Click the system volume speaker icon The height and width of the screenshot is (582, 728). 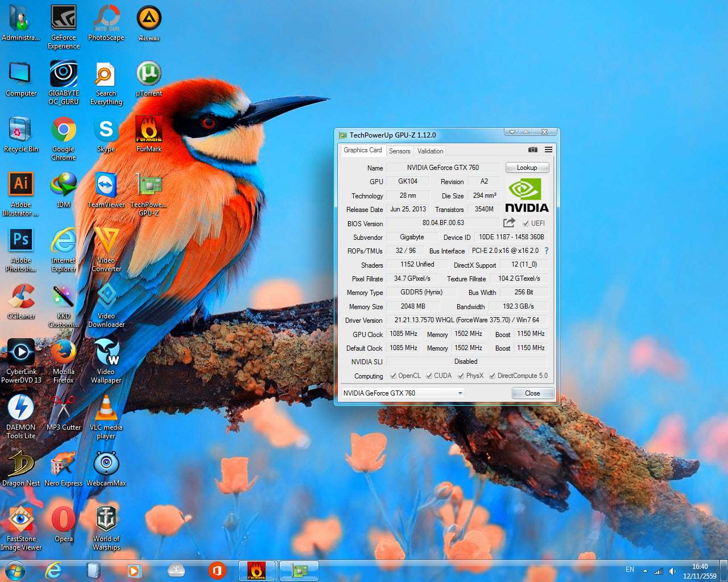(672, 571)
